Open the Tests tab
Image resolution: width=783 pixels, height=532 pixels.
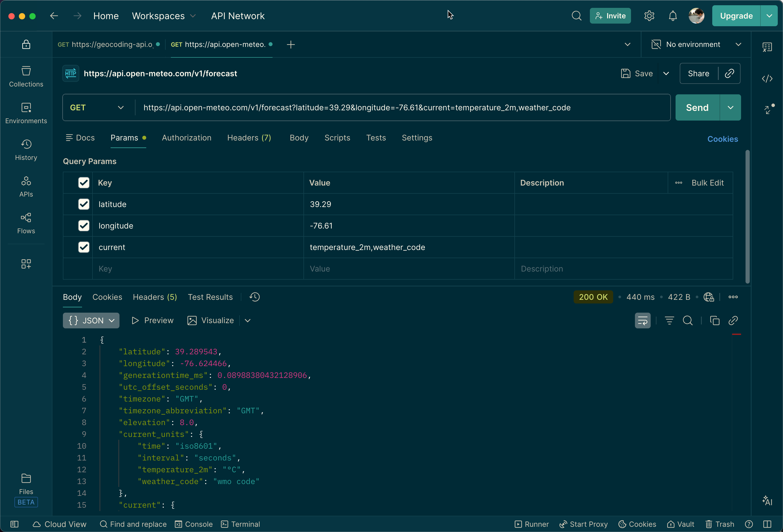point(376,138)
